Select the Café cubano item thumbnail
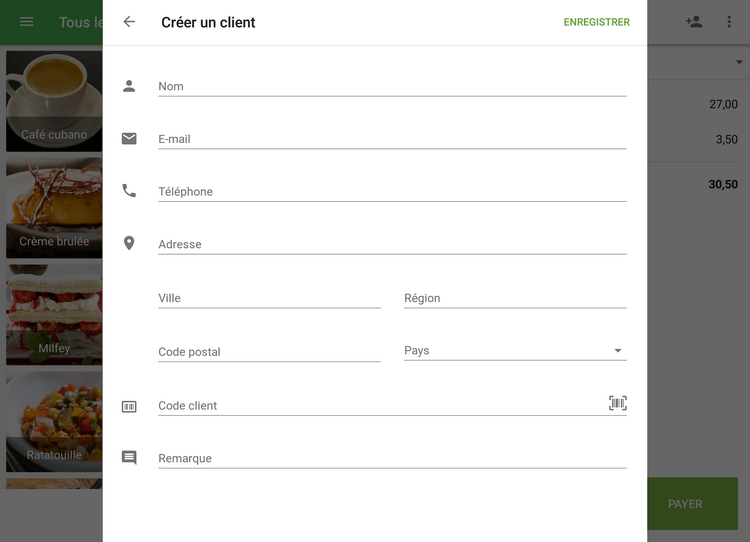The image size is (750, 542). click(x=54, y=101)
